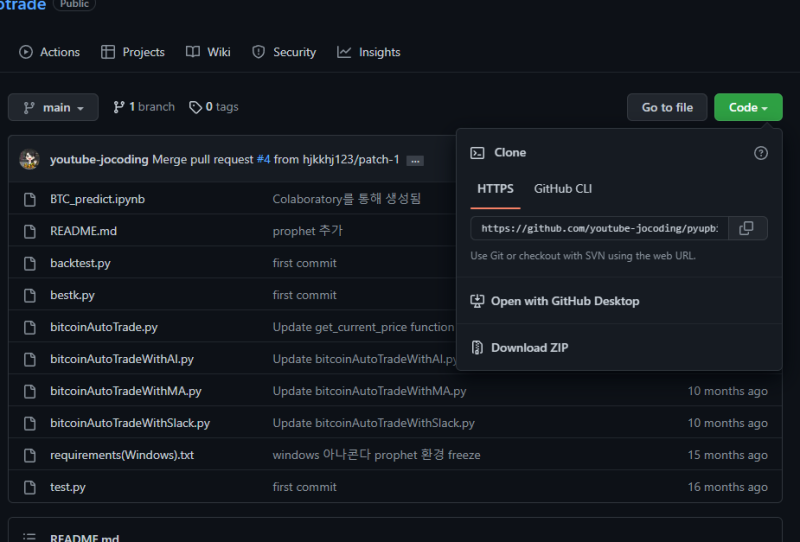Click file icon next to bitcoinAutoTradeWithSlack.py

[x=30, y=423]
